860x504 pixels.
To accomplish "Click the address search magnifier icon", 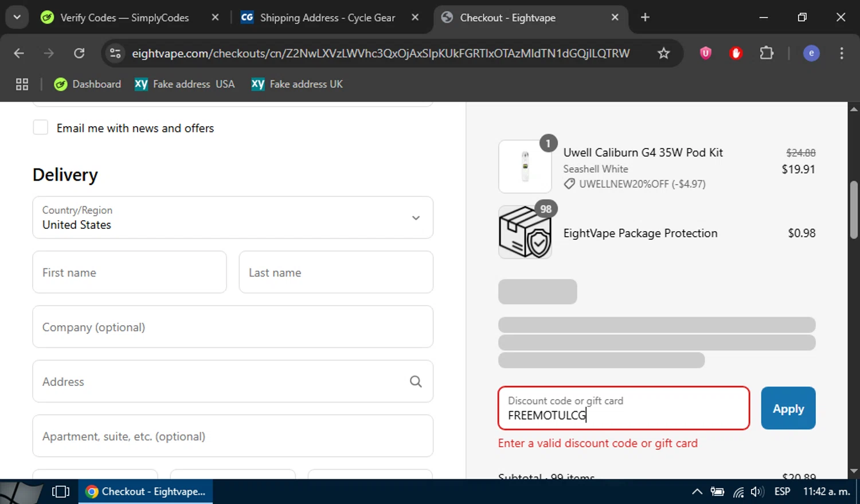I will tap(416, 381).
